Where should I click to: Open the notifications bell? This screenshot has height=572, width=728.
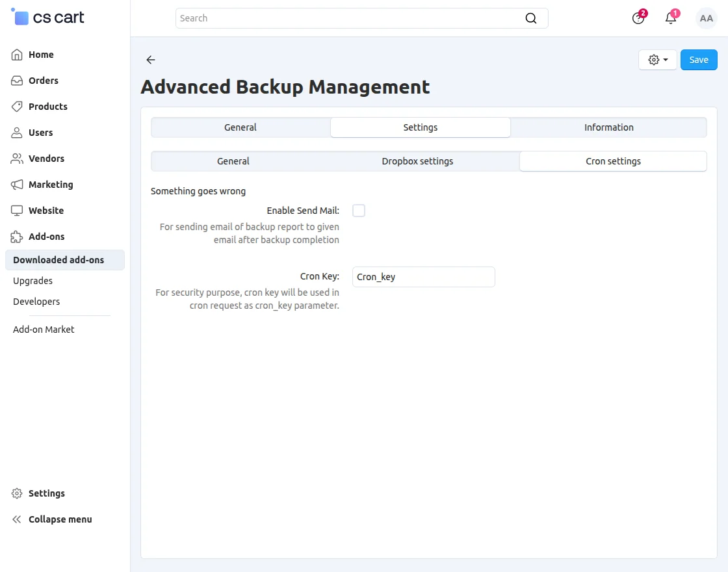[x=671, y=18]
